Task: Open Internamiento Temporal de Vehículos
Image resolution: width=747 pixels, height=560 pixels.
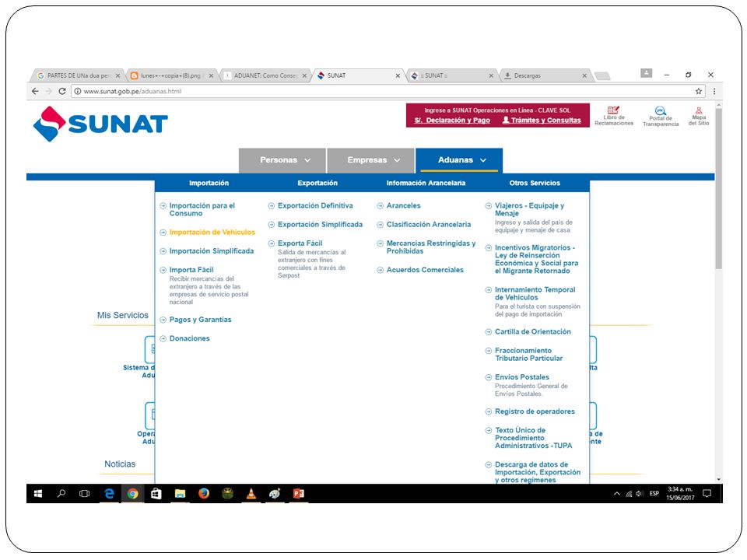Action: tap(535, 294)
